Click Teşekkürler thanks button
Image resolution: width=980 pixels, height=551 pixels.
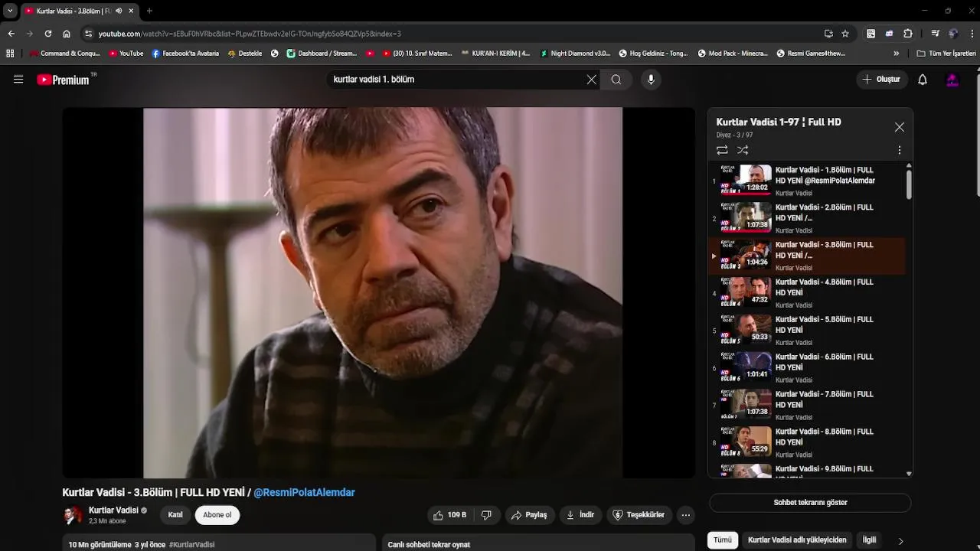(x=639, y=515)
